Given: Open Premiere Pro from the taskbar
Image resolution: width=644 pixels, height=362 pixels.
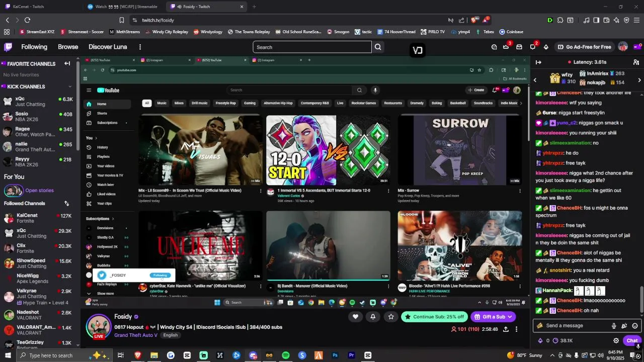Looking at the screenshot, I should click(x=352, y=355).
